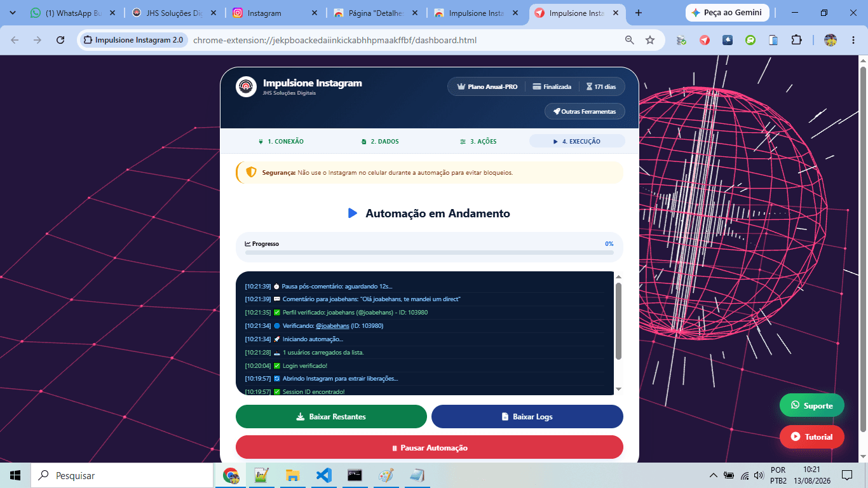Switch to the Instagram browser tab

(x=275, y=13)
